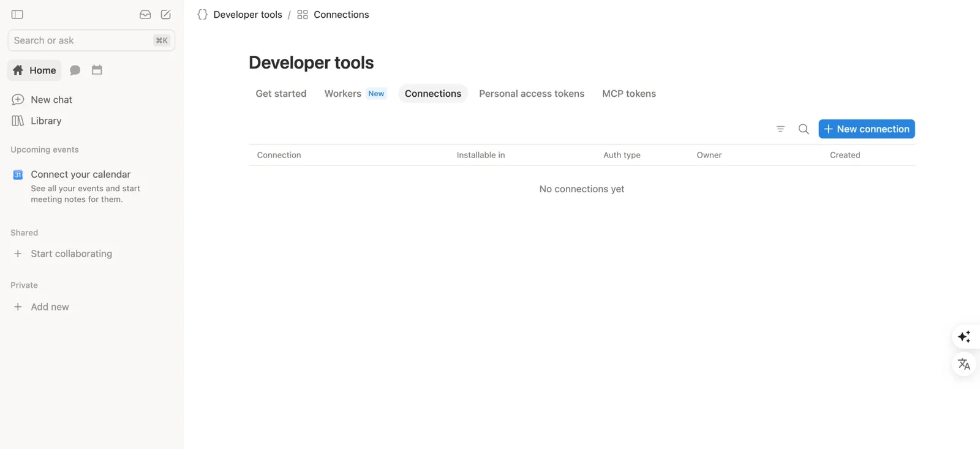Click Connect your calendar
Screen dimensions: 980x449
point(81,175)
